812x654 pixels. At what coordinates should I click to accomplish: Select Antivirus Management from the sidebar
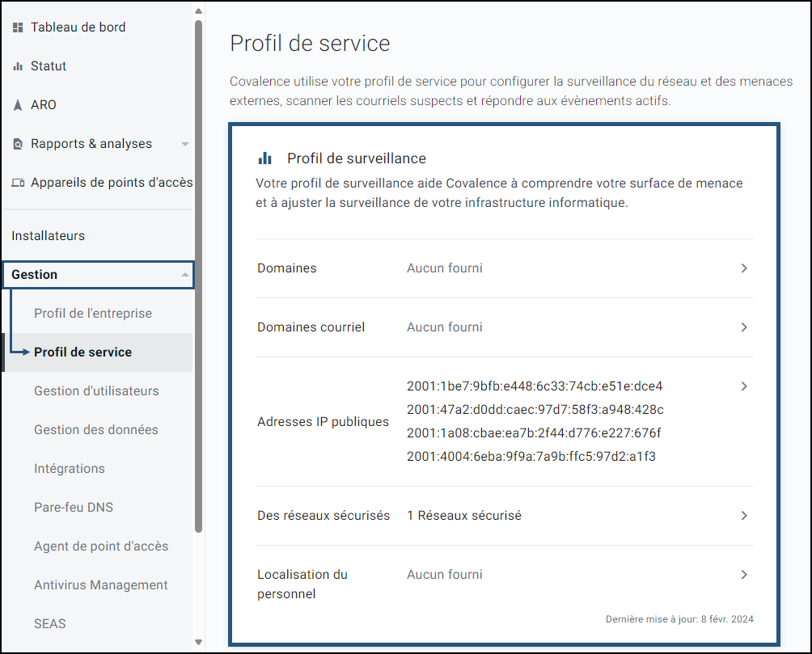[100, 584]
